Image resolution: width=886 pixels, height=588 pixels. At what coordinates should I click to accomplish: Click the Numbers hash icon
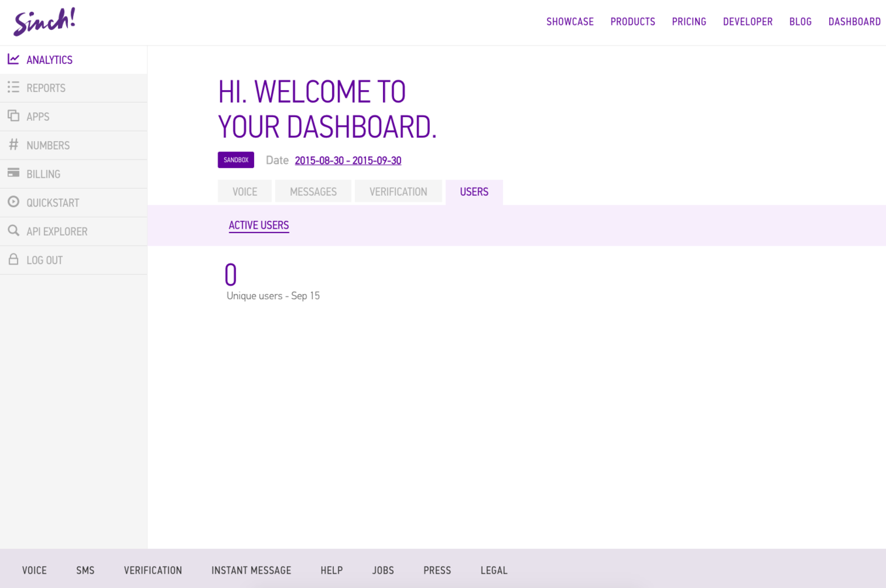(13, 144)
